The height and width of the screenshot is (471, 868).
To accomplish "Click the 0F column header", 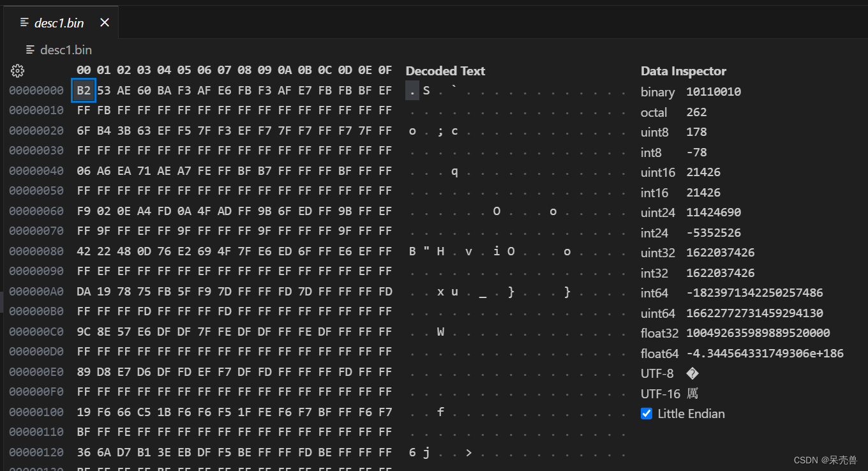I will click(385, 70).
